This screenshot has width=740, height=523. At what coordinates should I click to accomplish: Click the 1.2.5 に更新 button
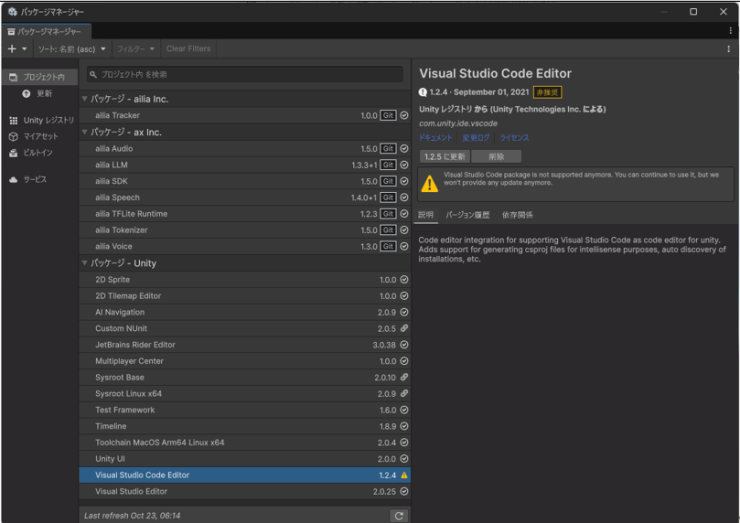click(444, 157)
